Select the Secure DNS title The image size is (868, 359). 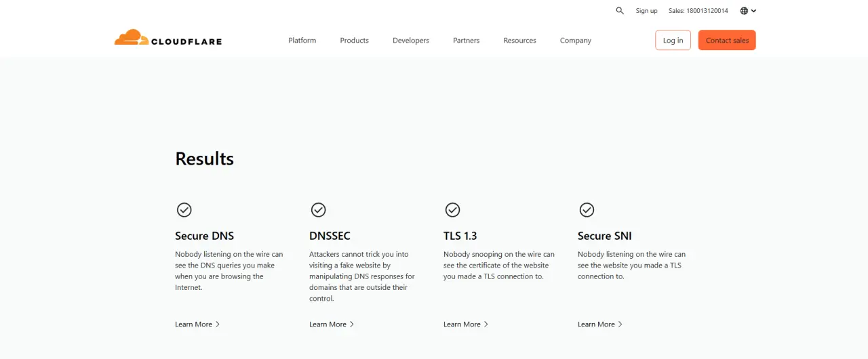[204, 236]
